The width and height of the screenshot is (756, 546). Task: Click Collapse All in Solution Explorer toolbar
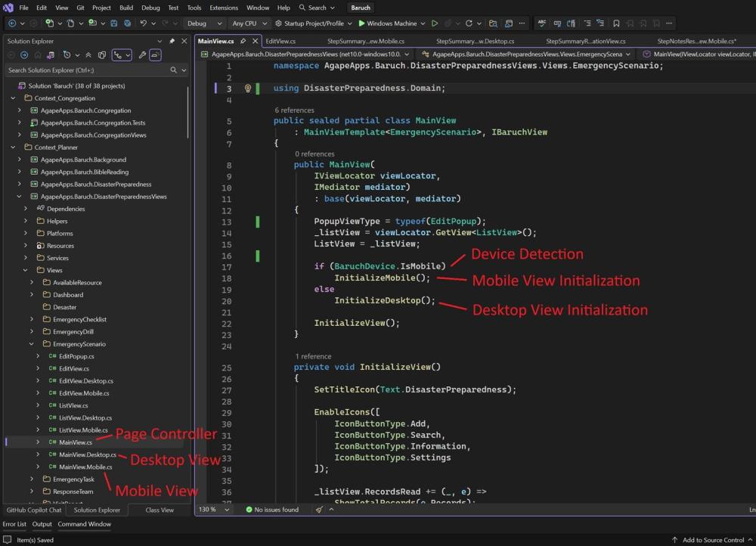88,55
